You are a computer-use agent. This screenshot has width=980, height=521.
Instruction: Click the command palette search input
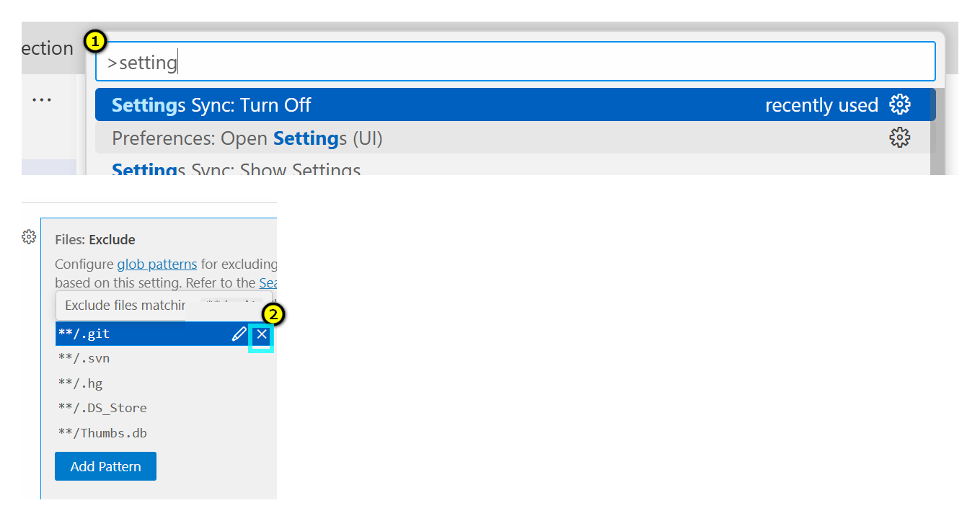pos(515,62)
